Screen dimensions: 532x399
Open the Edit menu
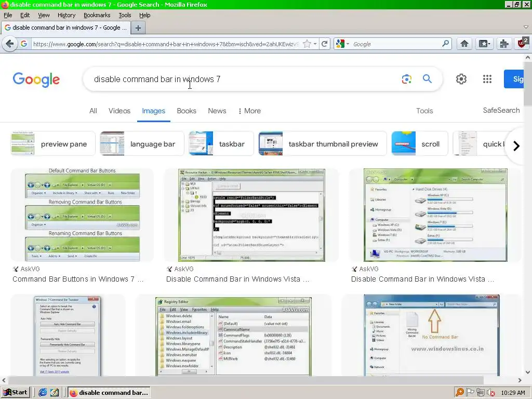(25, 15)
